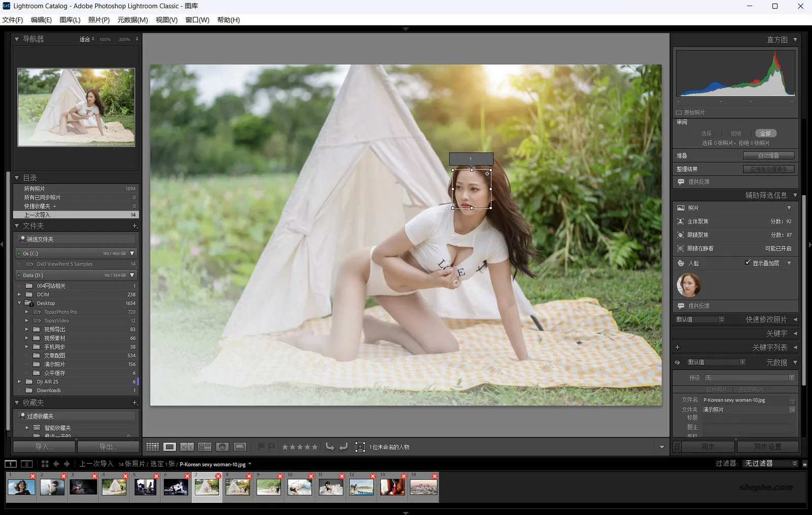
Task: Select the 拒绝 review filter
Action: pos(736,133)
